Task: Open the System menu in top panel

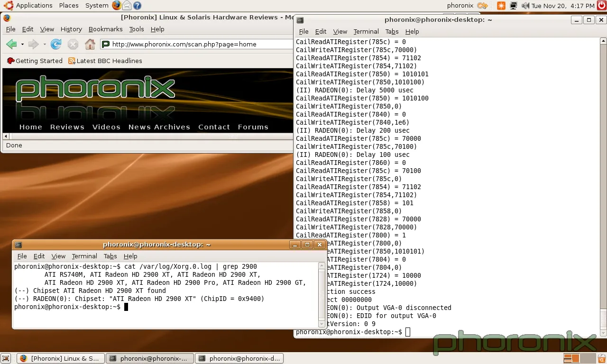Action: click(97, 6)
